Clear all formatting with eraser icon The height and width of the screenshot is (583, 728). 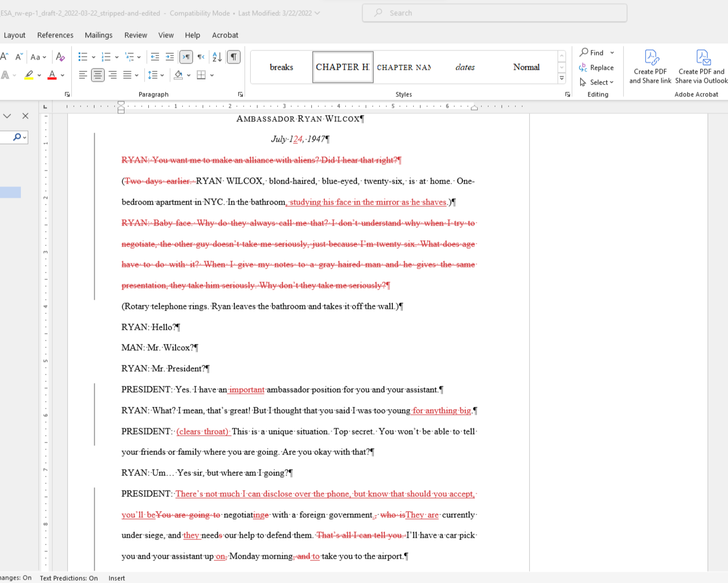61,57
